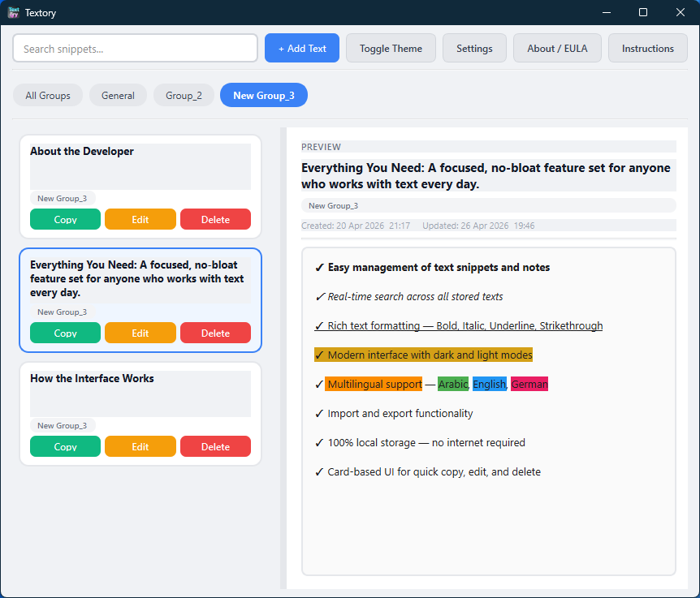
Task: Select the About the Developer card title
Action: point(82,151)
